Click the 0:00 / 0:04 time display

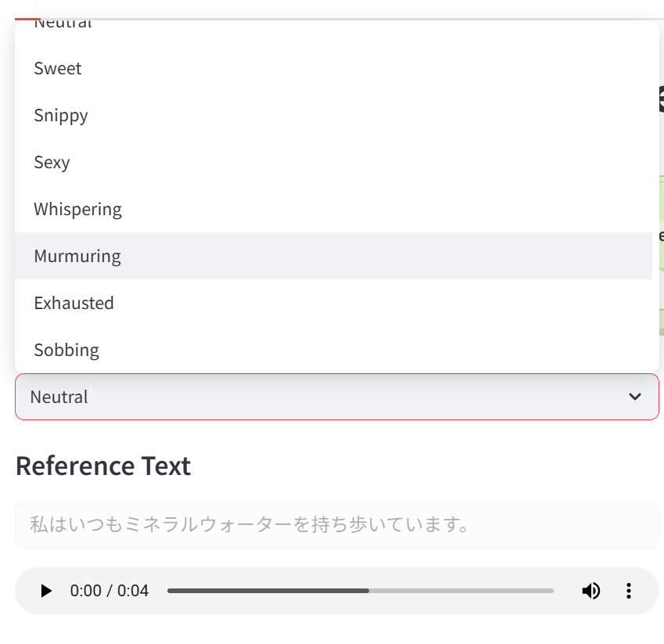tap(109, 591)
